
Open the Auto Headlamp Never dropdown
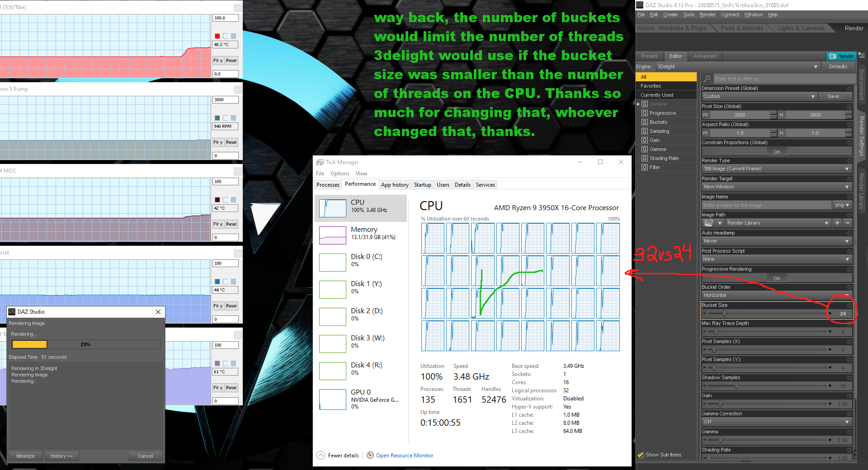tap(776, 241)
